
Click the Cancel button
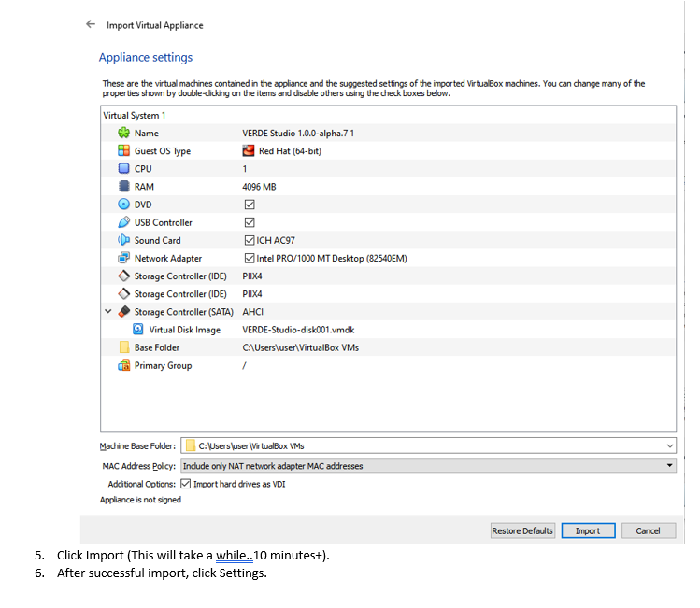point(649,530)
